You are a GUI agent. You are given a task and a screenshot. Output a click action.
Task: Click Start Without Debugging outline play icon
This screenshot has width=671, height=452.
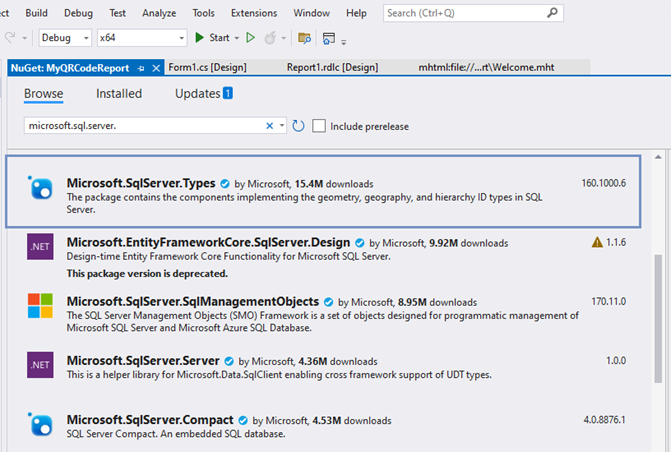(251, 38)
